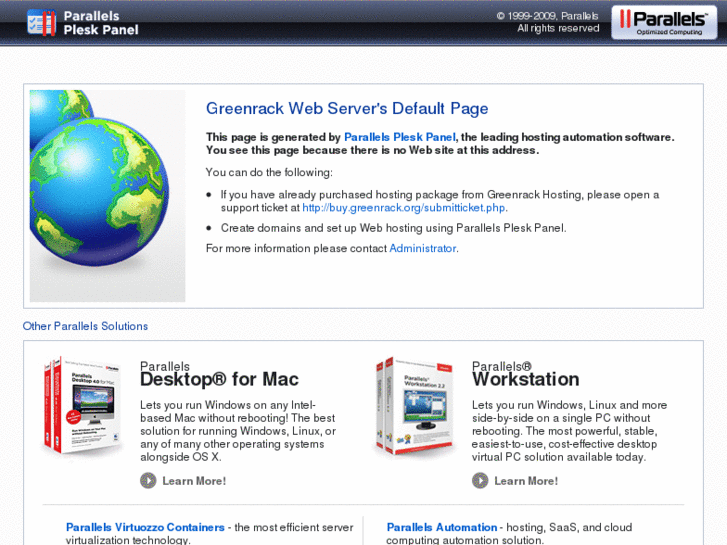Click the Other Parallels Solutions heading
This screenshot has width=727, height=545.
(x=85, y=326)
